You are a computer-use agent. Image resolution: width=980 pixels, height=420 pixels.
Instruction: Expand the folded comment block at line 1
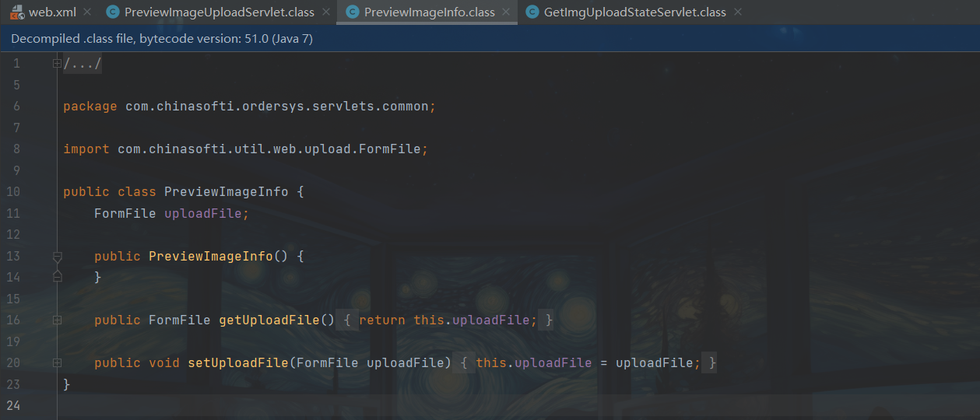coord(57,64)
